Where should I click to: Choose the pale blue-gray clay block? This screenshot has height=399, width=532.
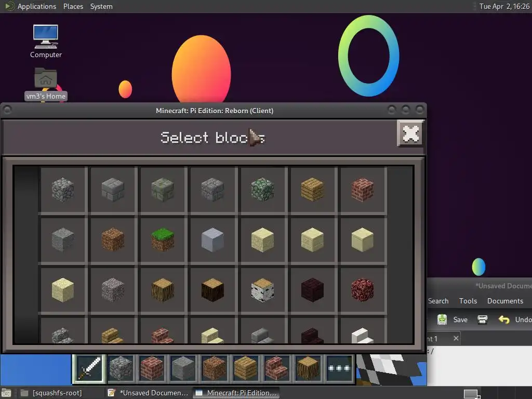point(212,240)
